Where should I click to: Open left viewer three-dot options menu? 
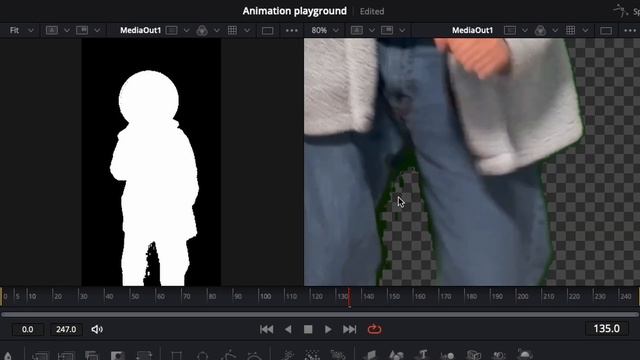[x=291, y=31]
